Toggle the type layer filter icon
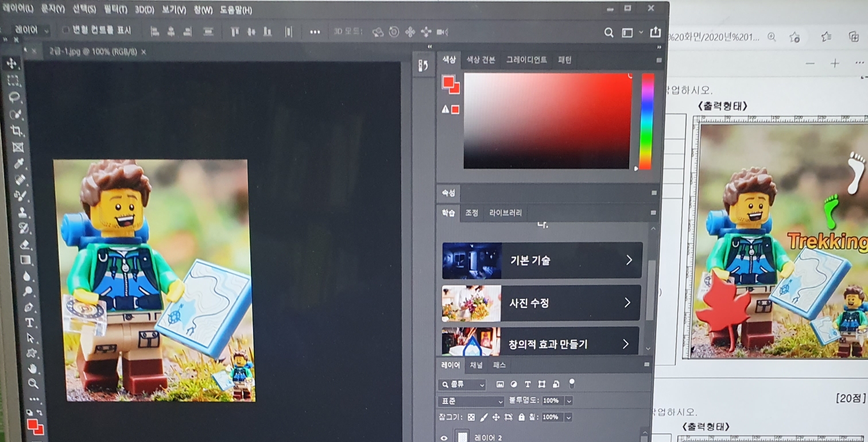The height and width of the screenshot is (442, 868). (x=528, y=384)
